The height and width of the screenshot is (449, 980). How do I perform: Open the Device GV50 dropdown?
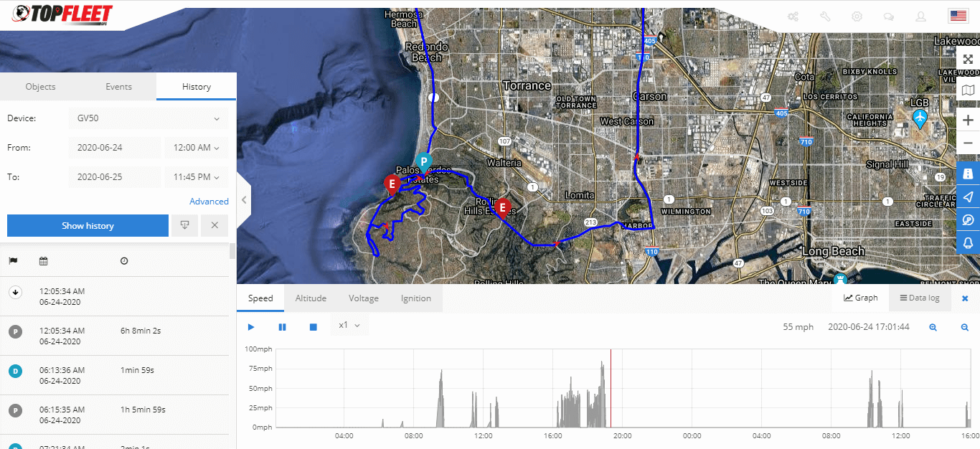(x=149, y=118)
